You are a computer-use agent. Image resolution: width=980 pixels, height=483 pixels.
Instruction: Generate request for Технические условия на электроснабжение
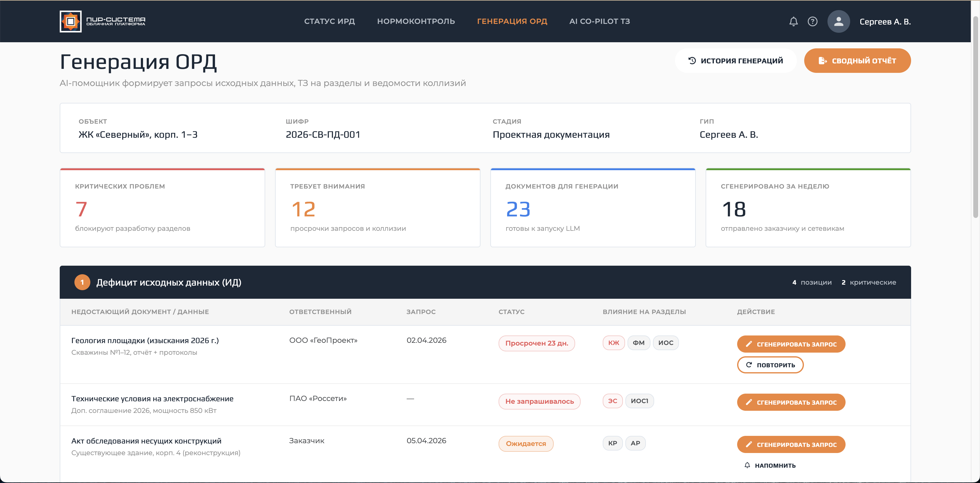pos(791,402)
